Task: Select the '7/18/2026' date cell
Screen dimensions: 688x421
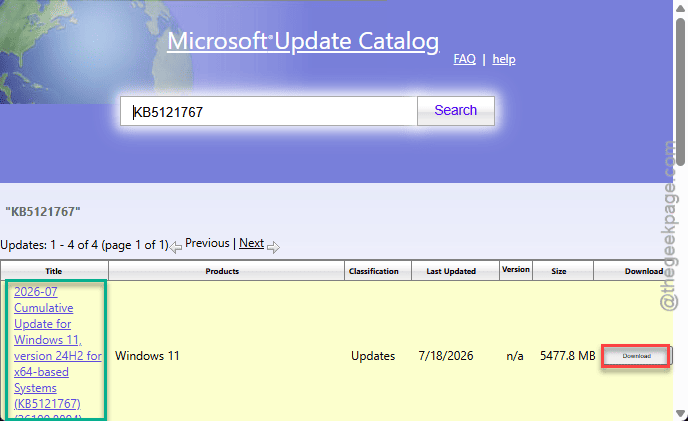Action: pyautogui.click(x=446, y=356)
